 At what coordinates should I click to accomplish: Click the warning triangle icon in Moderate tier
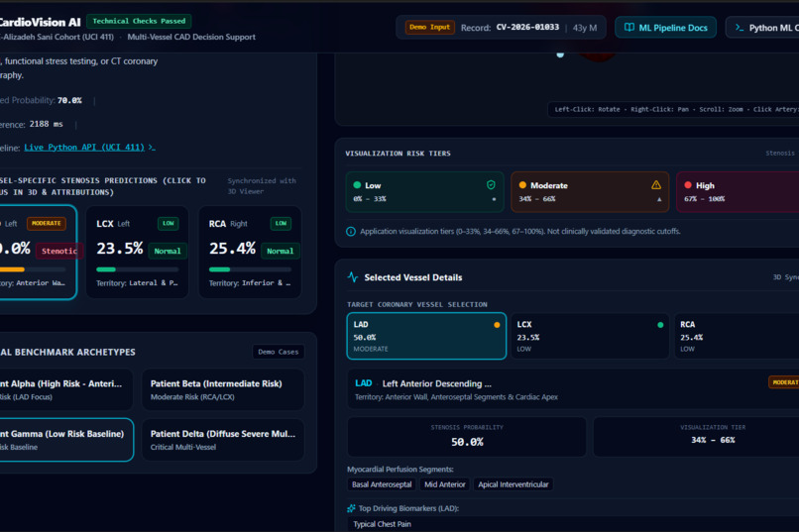656,185
